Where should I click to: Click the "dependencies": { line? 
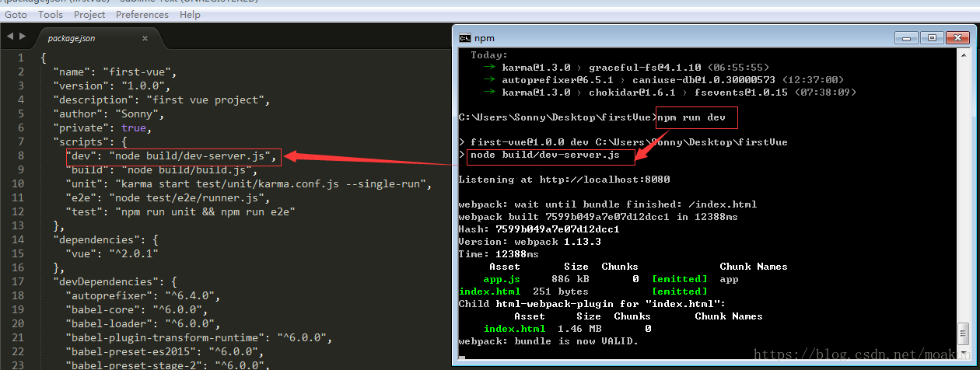[106, 239]
